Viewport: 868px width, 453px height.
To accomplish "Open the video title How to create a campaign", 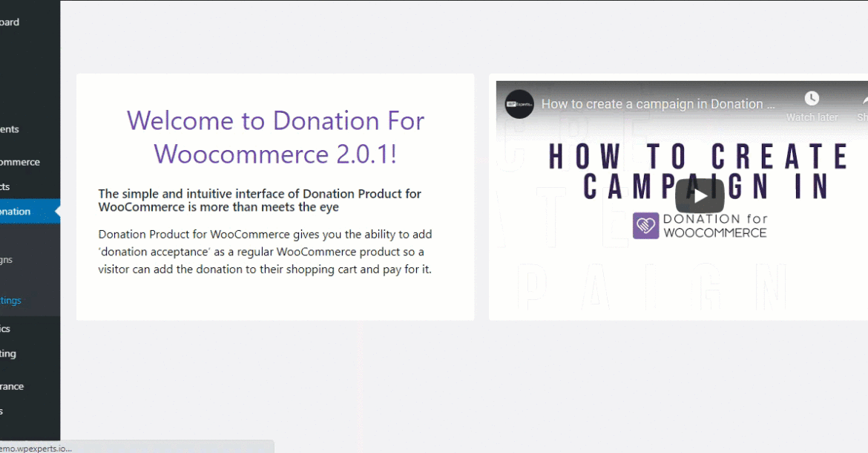I will [x=657, y=103].
